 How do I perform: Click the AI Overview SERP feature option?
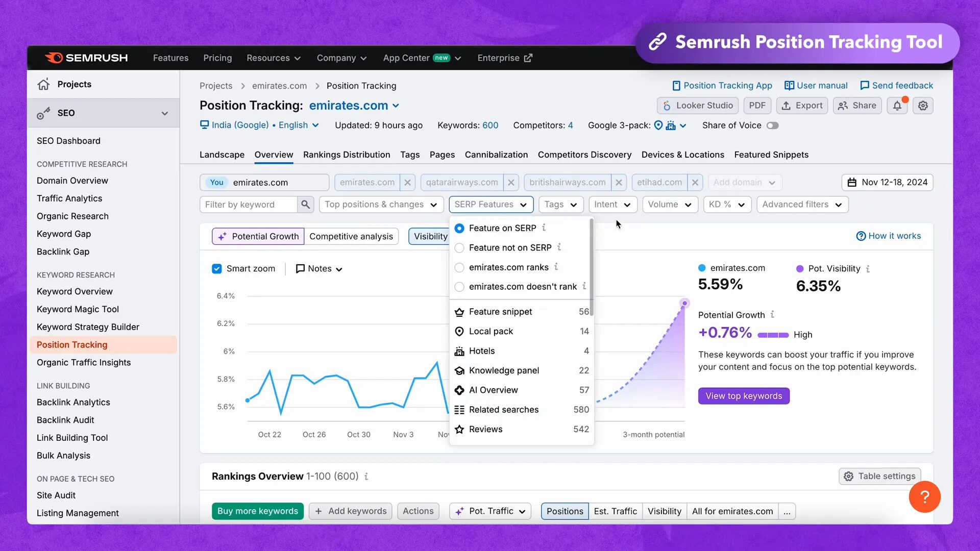click(494, 390)
